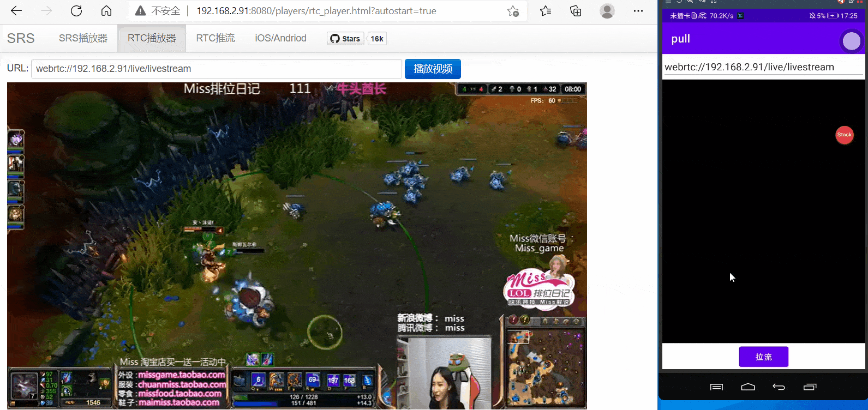Image resolution: width=868 pixels, height=410 pixels.
Task: Click the SRS logo text
Action: coord(21,38)
